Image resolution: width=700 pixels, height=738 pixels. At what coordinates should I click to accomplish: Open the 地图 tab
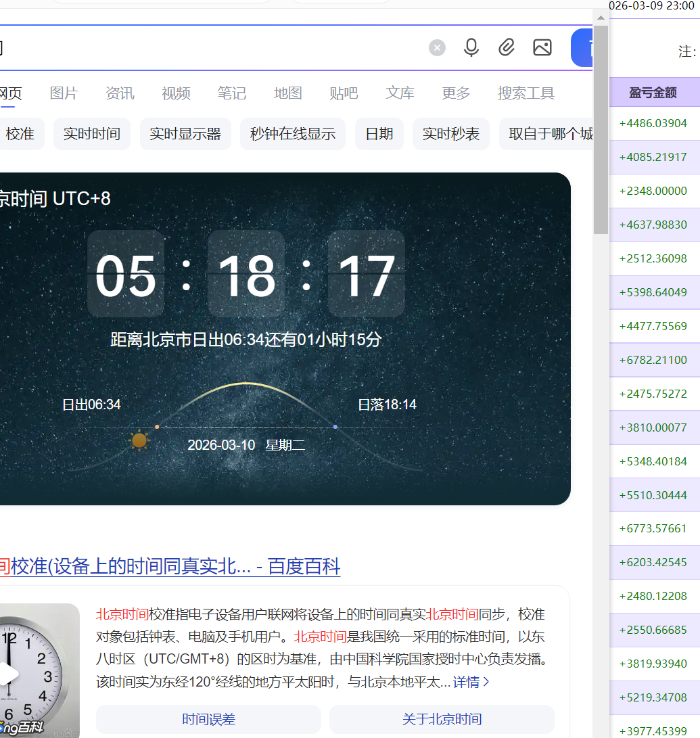point(287,93)
